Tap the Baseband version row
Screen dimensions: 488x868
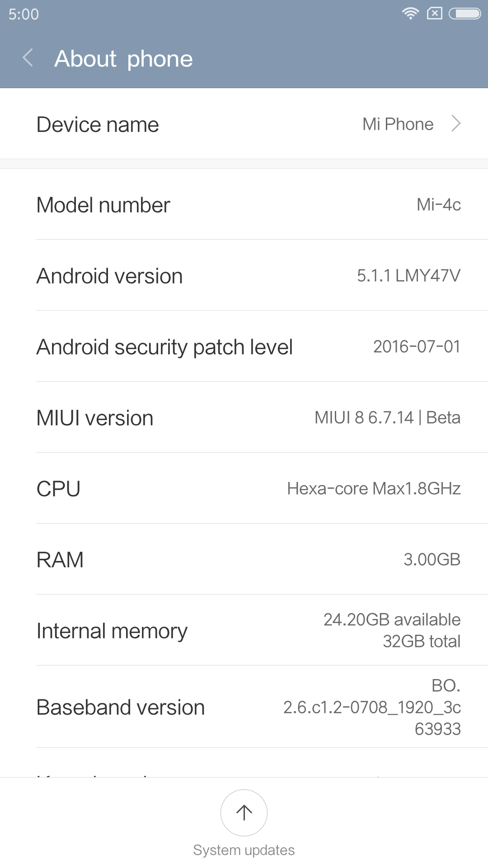click(244, 707)
